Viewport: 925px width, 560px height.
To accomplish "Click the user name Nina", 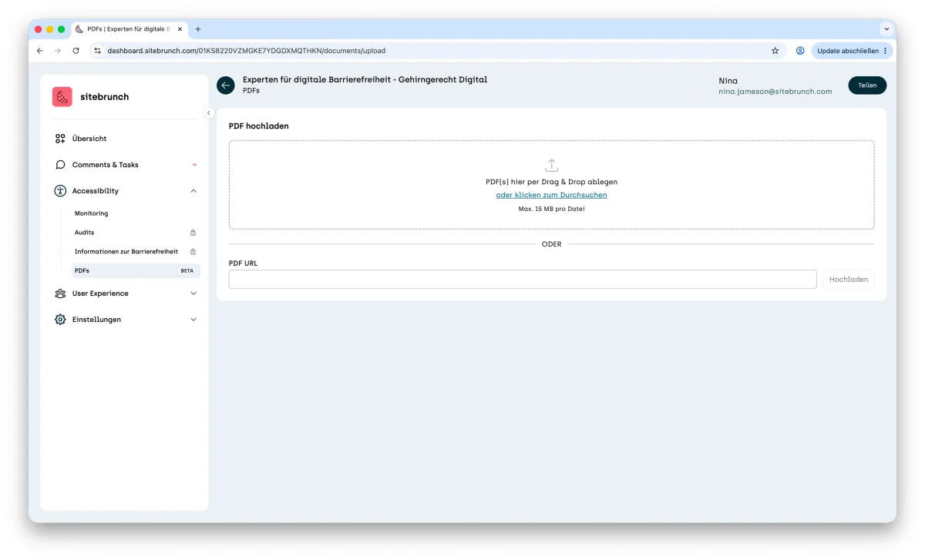I will pyautogui.click(x=728, y=80).
